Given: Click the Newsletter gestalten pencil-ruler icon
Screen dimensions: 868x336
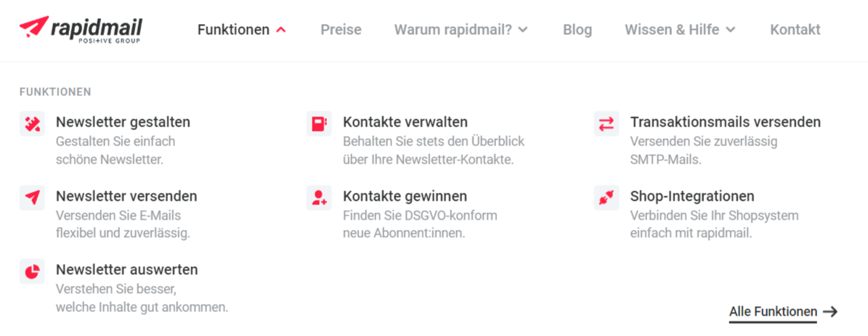Looking at the screenshot, I should (x=32, y=124).
